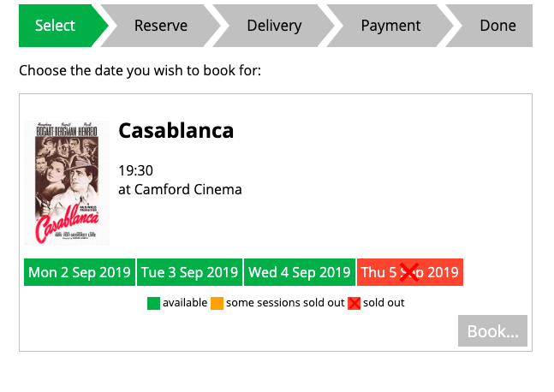Click the red crossed sold out legend icon
The image size is (554, 392).
(354, 303)
